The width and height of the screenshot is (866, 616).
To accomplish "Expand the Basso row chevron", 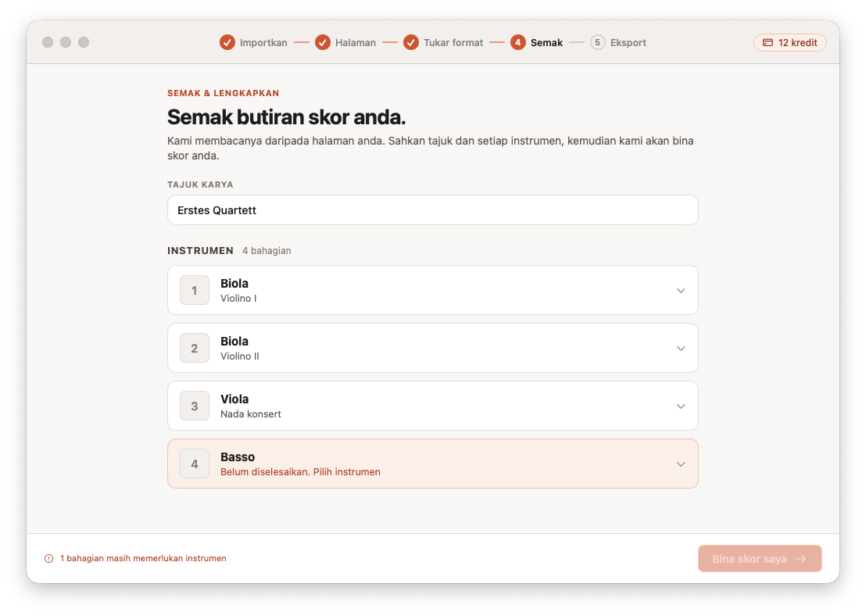I will [x=681, y=464].
